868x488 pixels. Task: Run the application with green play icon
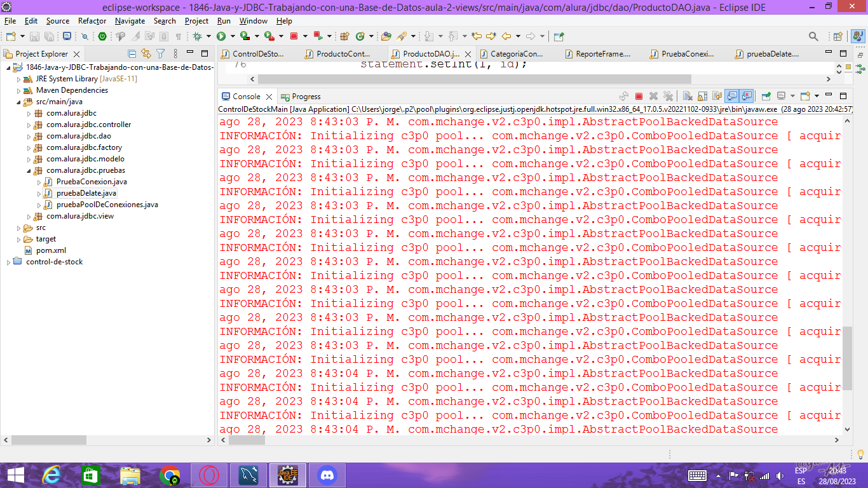tap(220, 36)
